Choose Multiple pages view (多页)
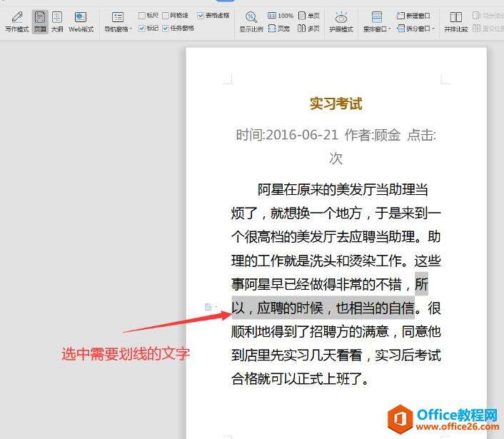The image size is (504, 439). 308,29
